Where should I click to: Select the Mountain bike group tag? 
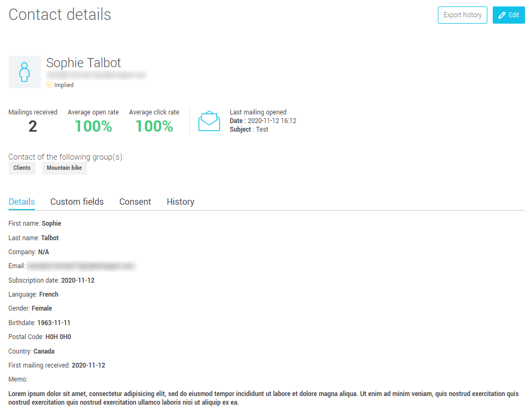[x=64, y=168]
